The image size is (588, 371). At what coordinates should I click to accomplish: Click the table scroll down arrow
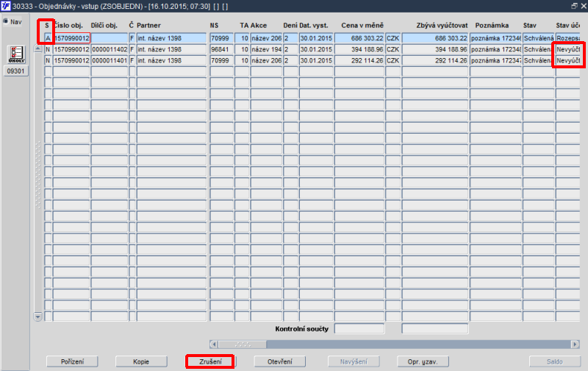pos(37,317)
